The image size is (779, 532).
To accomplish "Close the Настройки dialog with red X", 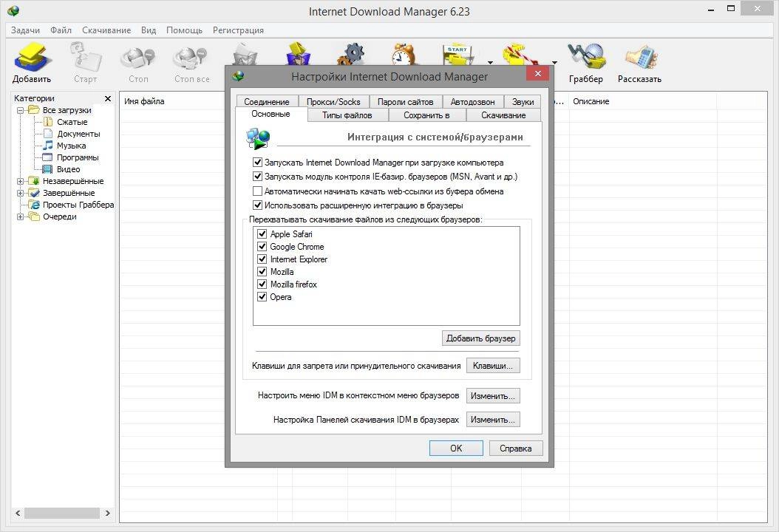I will point(537,73).
